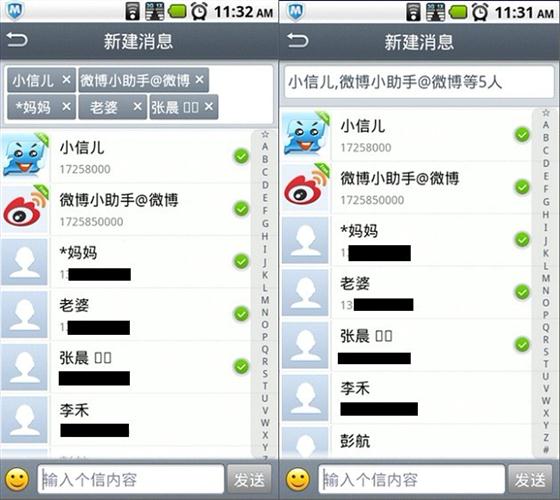Open emoji smiley picker on 11:32 AM screen

(x=17, y=479)
